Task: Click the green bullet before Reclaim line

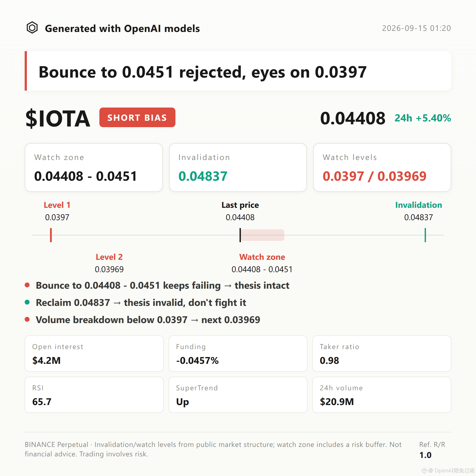Action: pyautogui.click(x=27, y=302)
